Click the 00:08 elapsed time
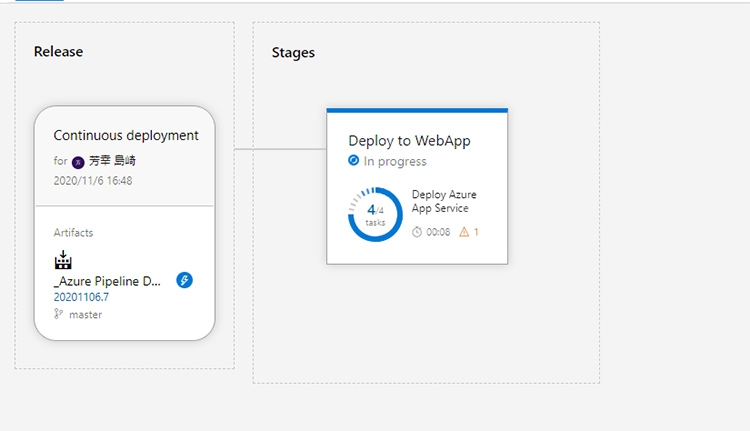 pos(438,232)
